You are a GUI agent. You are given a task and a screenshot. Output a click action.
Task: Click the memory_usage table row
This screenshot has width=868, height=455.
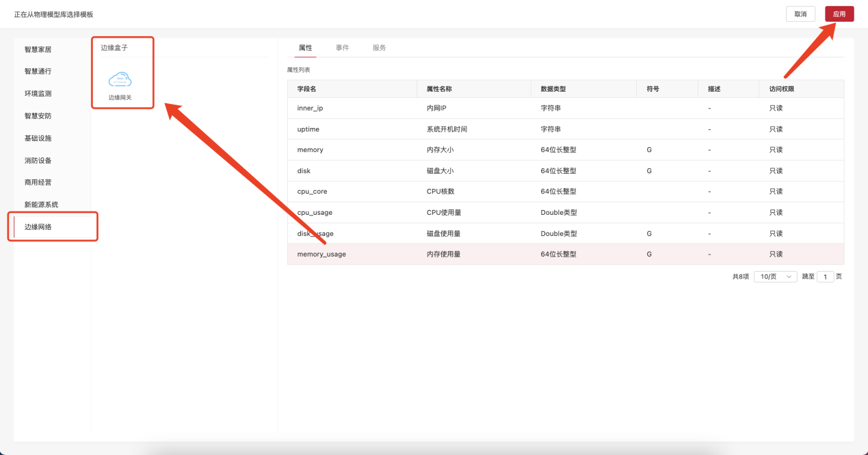pos(565,254)
